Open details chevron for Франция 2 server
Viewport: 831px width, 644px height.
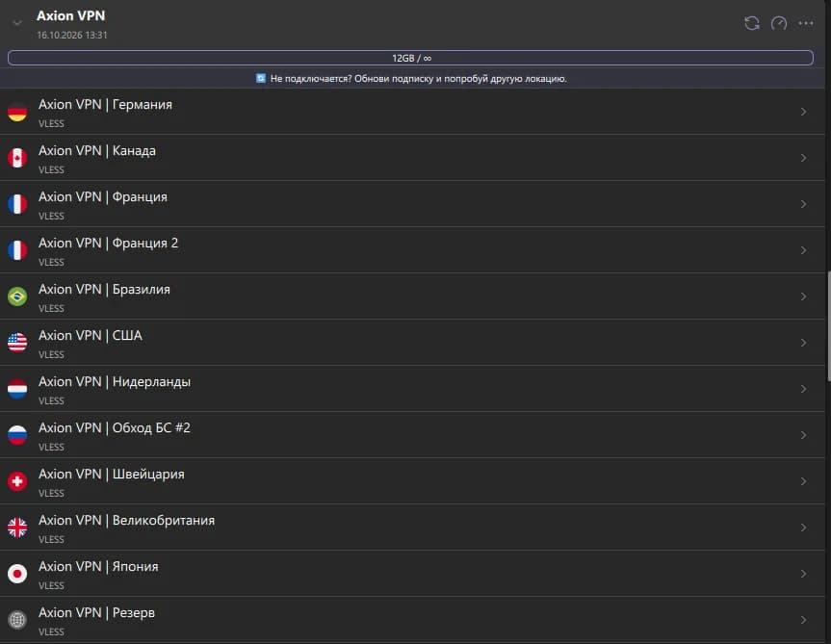(x=803, y=250)
